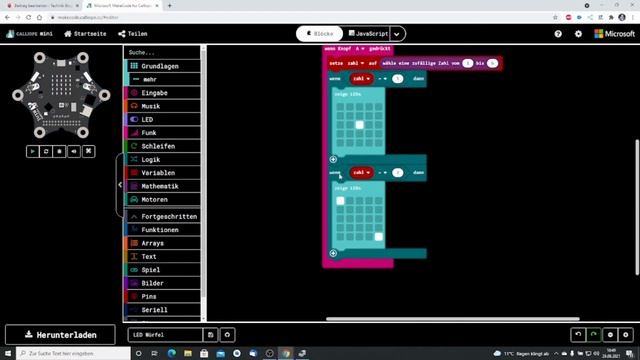Image resolution: width=640 pixels, height=360 pixels.
Task: Toggle bottom-right LED in the second LED grid
Action: tap(379, 236)
